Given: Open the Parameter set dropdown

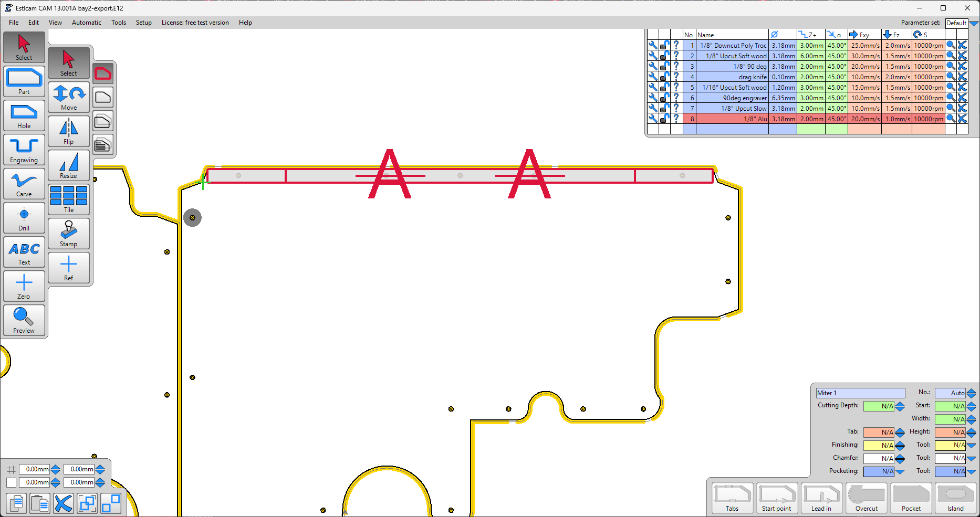Looking at the screenshot, I should [x=974, y=23].
